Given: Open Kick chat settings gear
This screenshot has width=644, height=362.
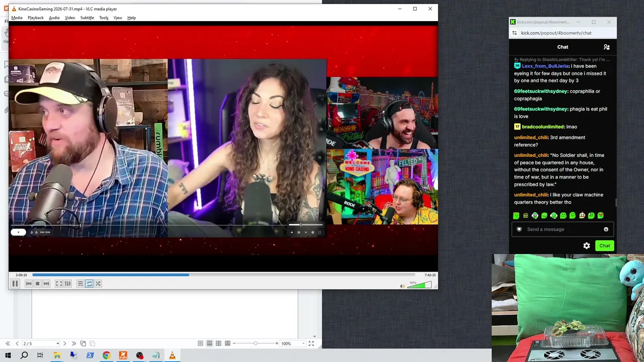Looking at the screenshot, I should point(587,246).
